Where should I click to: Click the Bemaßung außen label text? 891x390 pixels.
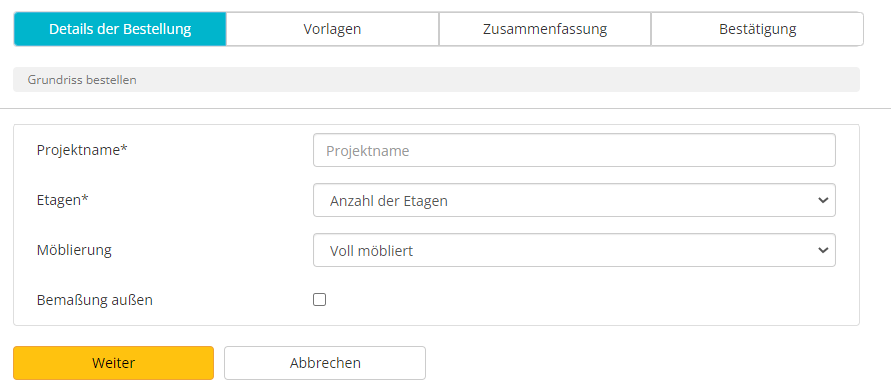tap(95, 300)
